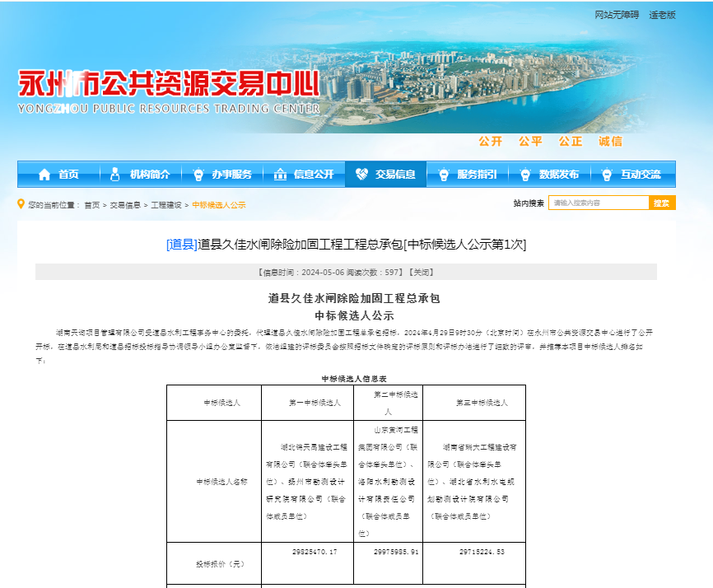Click the person icon on 机构简介 menu
The image size is (713, 588).
(x=115, y=173)
